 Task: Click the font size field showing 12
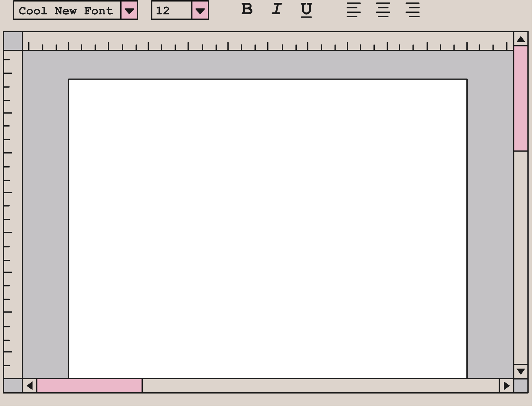pyautogui.click(x=172, y=11)
